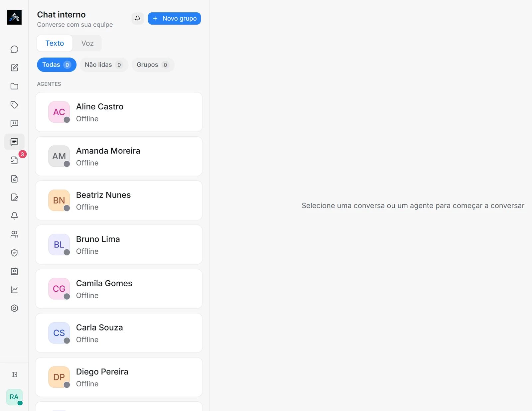Open the document search sidebar icon
532x411 pixels.
point(14,179)
